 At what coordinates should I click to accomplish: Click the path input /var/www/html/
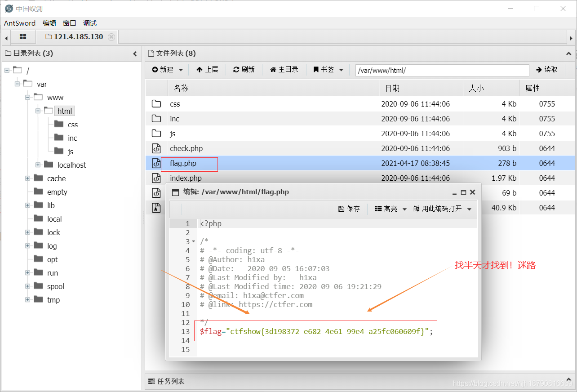(x=442, y=70)
